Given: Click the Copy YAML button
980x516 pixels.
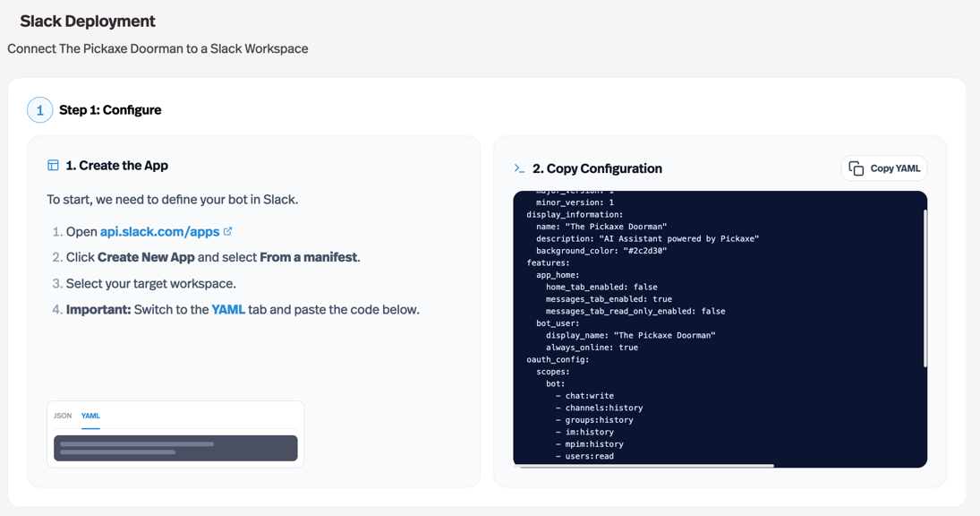Looking at the screenshot, I should click(883, 168).
